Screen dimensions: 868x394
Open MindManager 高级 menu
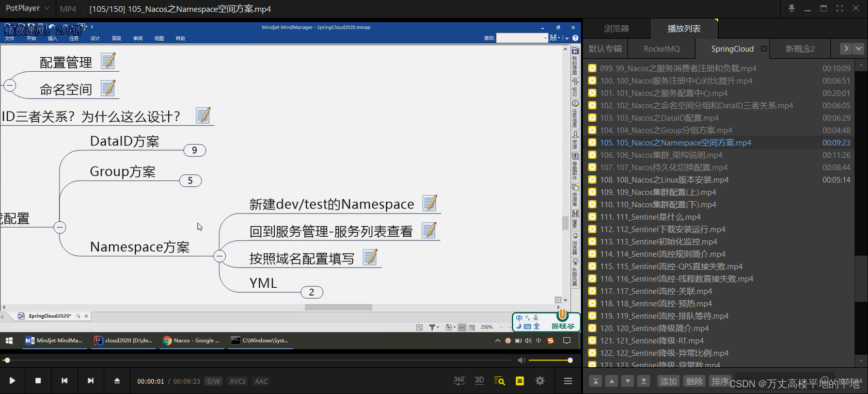click(116, 38)
